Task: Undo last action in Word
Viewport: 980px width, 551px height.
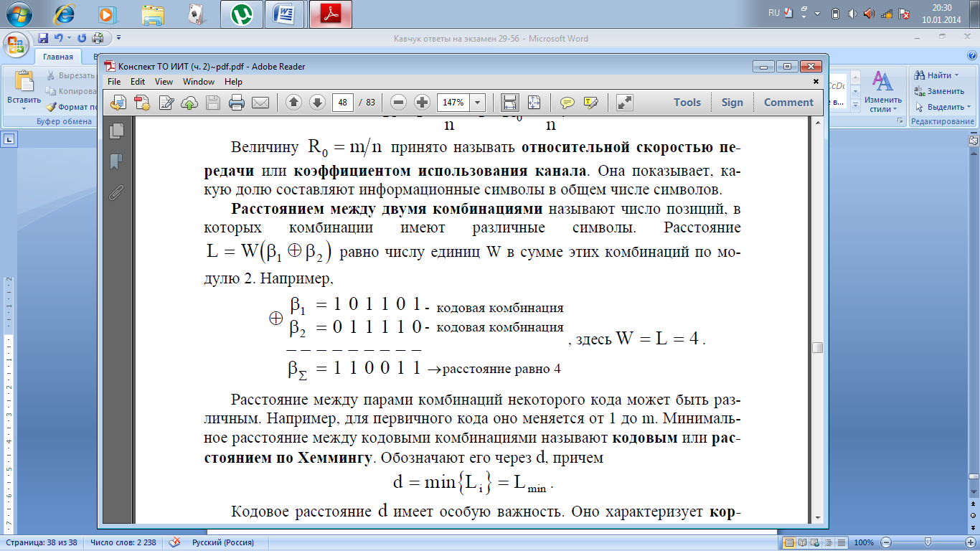Action: (x=58, y=38)
